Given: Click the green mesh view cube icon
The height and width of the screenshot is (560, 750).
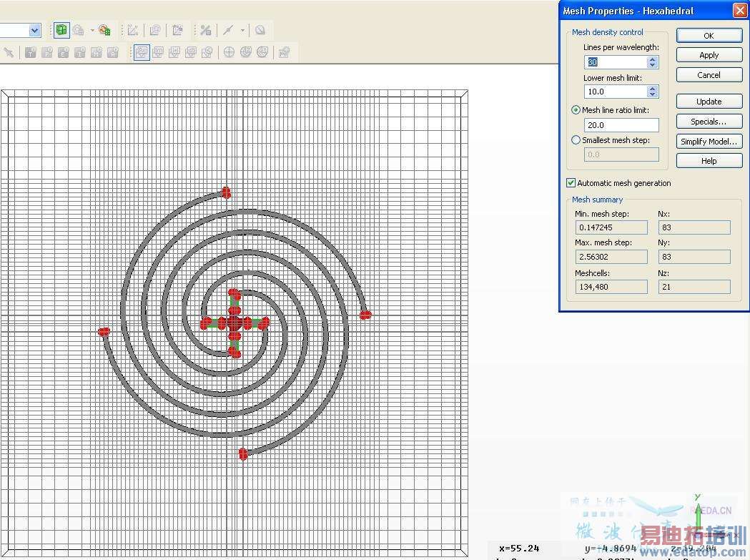Looking at the screenshot, I should click(x=61, y=30).
